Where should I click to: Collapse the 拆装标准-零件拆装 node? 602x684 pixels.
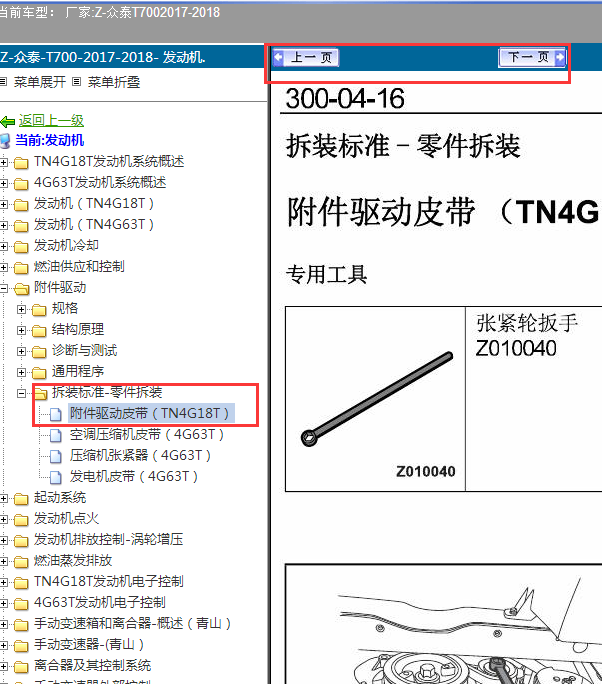point(22,392)
